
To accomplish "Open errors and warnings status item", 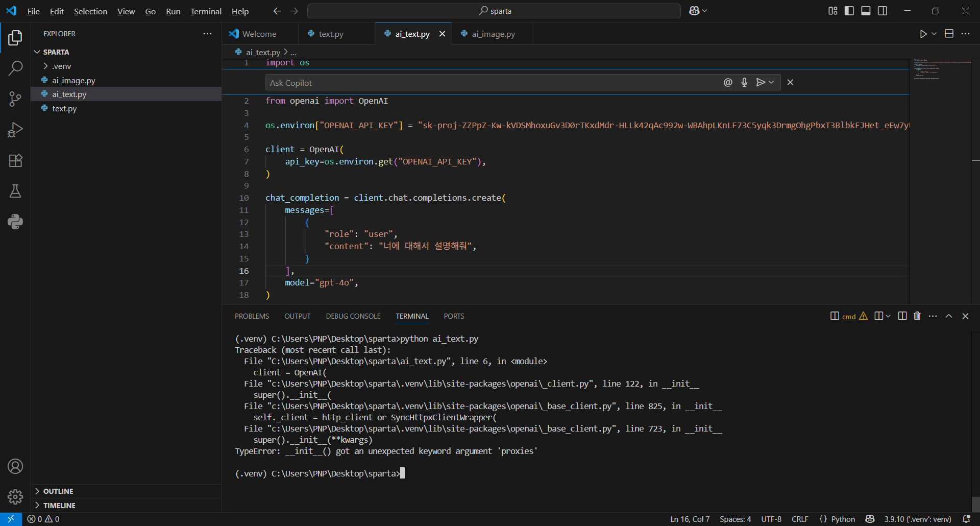I will tap(43, 519).
